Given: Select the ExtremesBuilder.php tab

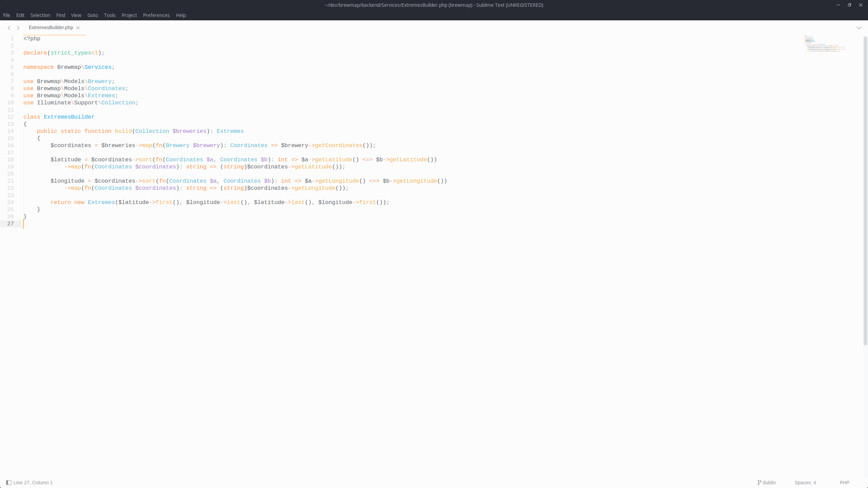Looking at the screenshot, I should [50, 27].
